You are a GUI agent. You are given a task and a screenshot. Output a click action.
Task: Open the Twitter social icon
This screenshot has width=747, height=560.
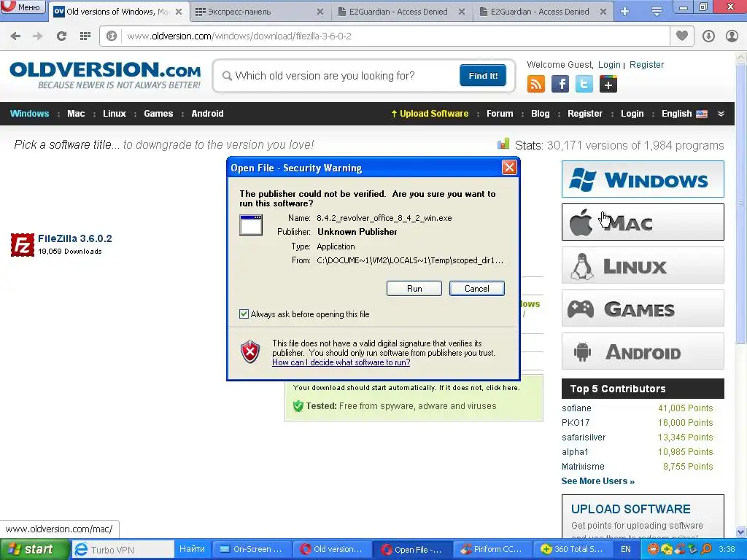584,85
